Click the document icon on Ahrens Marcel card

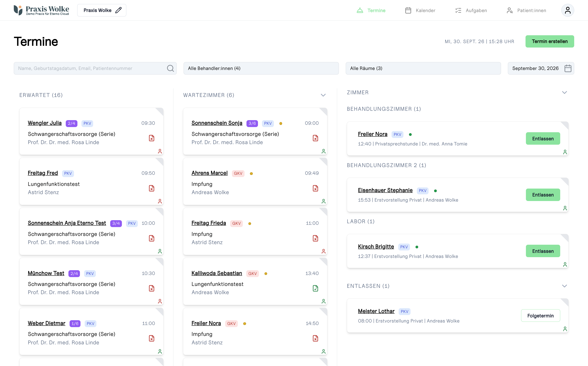pos(315,188)
